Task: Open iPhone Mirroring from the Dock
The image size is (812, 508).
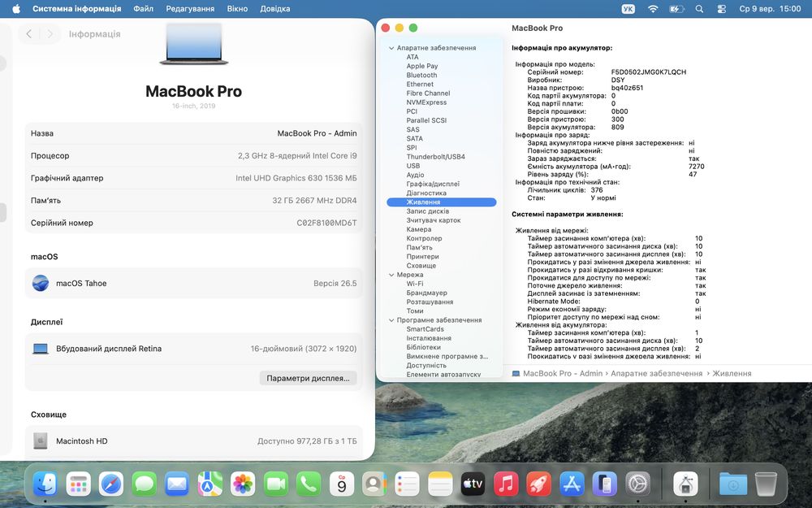Action: [605, 484]
